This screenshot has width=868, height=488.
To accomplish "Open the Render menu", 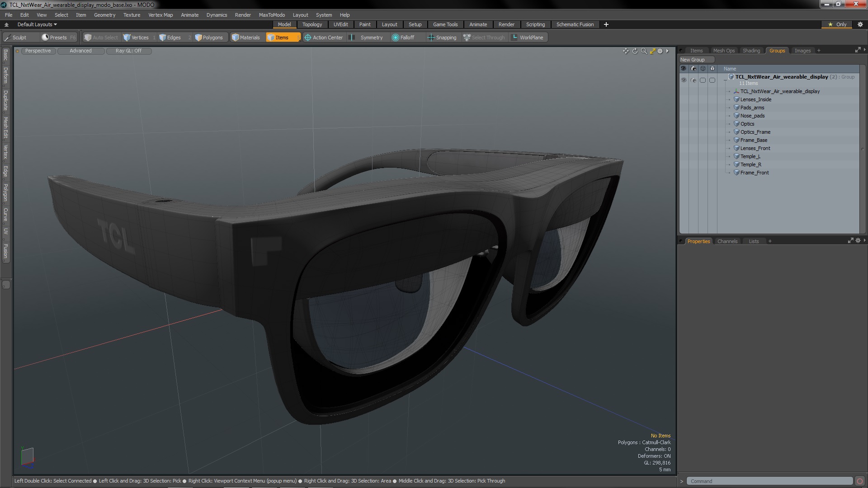I will 243,15.
